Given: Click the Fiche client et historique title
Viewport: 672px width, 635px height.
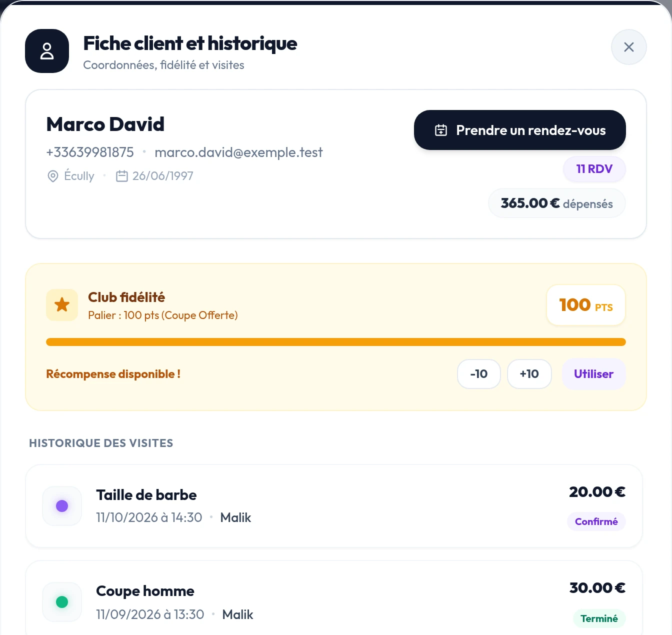Looking at the screenshot, I should point(190,43).
